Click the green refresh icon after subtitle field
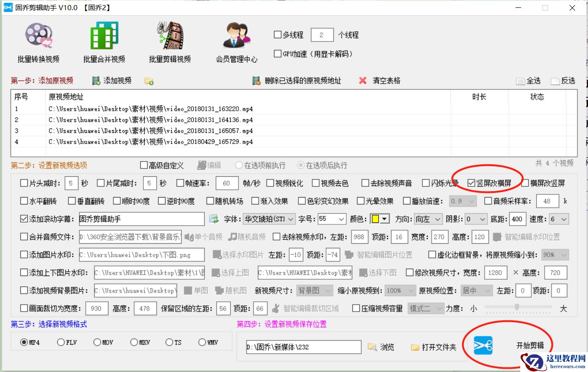Screen dimensions: 588x372 [214, 218]
